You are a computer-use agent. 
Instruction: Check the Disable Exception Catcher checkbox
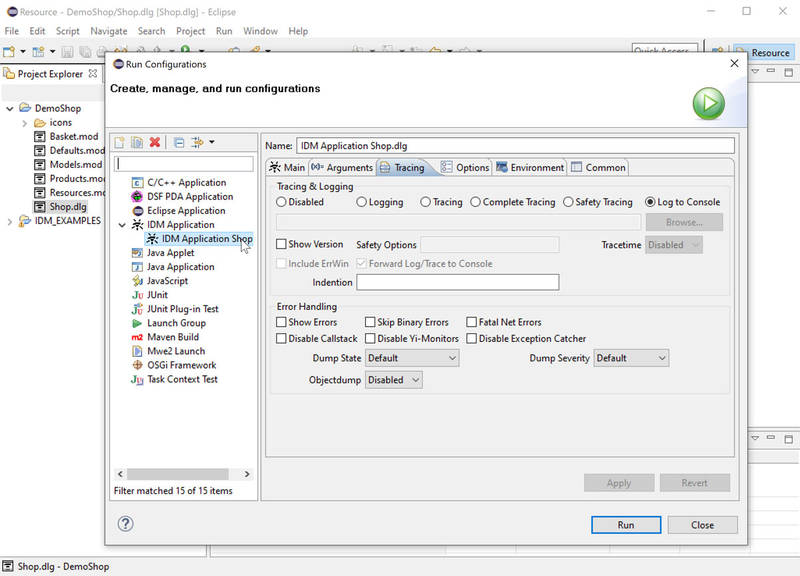click(x=471, y=338)
